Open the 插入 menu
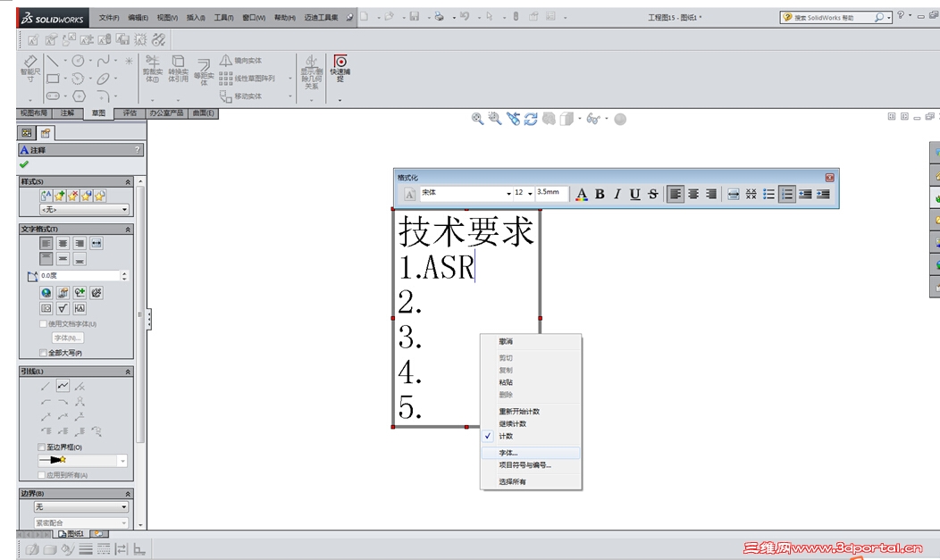 click(x=196, y=17)
